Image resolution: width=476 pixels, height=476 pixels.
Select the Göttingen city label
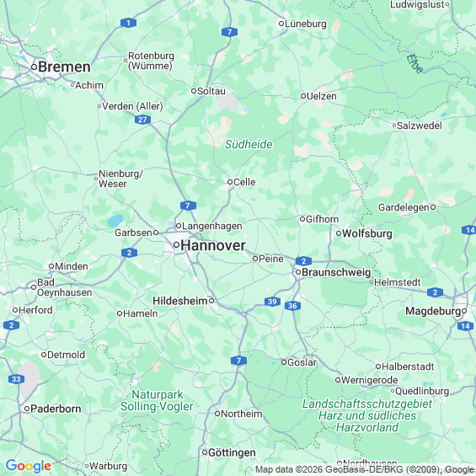(x=232, y=452)
